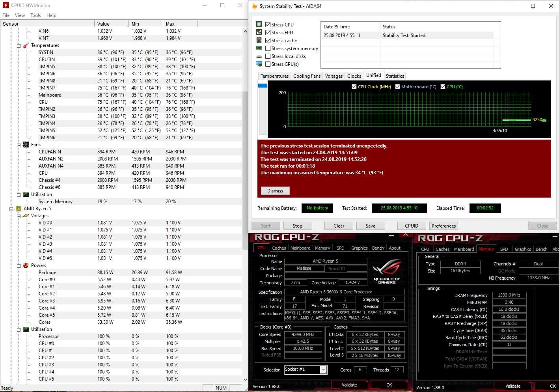Click the AIDA64 flame icon in title bar
The width and height of the screenshot is (559, 392).
click(255, 6)
